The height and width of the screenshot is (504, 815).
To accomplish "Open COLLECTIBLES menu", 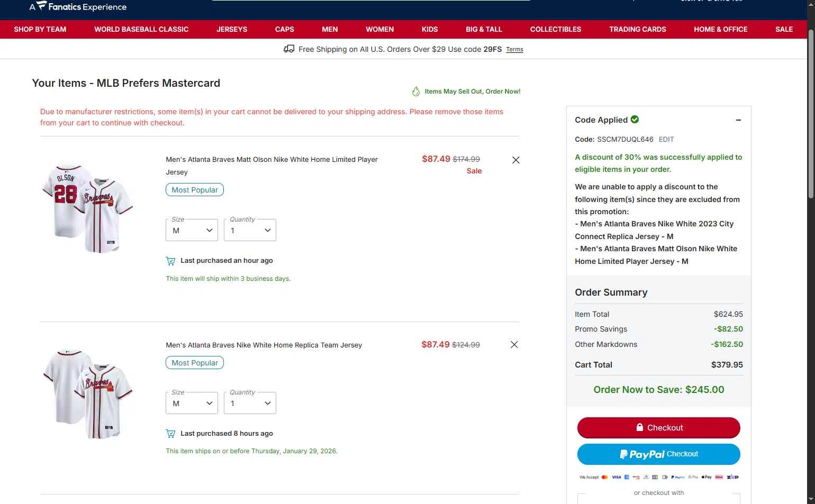I will 556,29.
